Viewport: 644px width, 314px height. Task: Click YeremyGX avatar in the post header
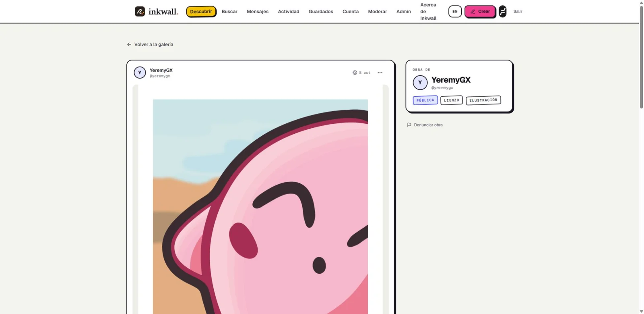pos(140,73)
